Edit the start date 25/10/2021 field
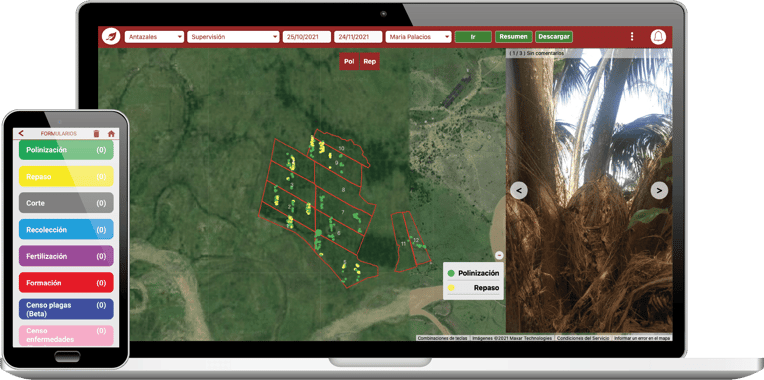Image resolution: width=764 pixels, height=380 pixels. pos(306,37)
